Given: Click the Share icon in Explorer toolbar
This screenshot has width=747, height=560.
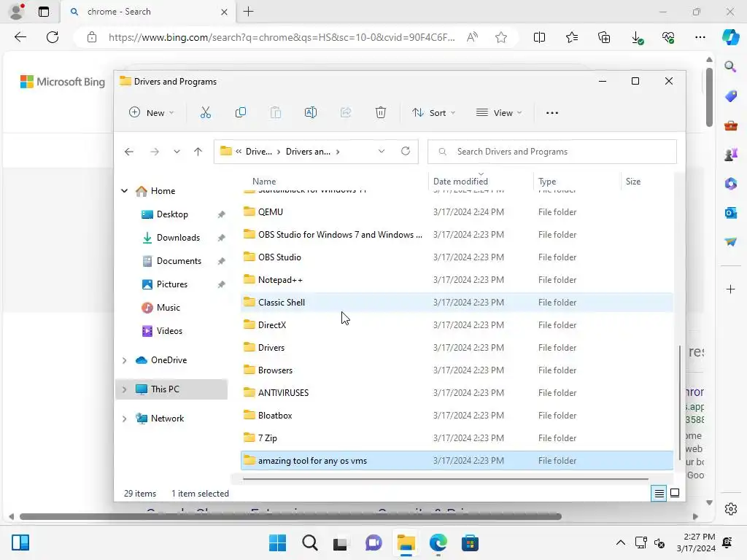Looking at the screenshot, I should [346, 113].
